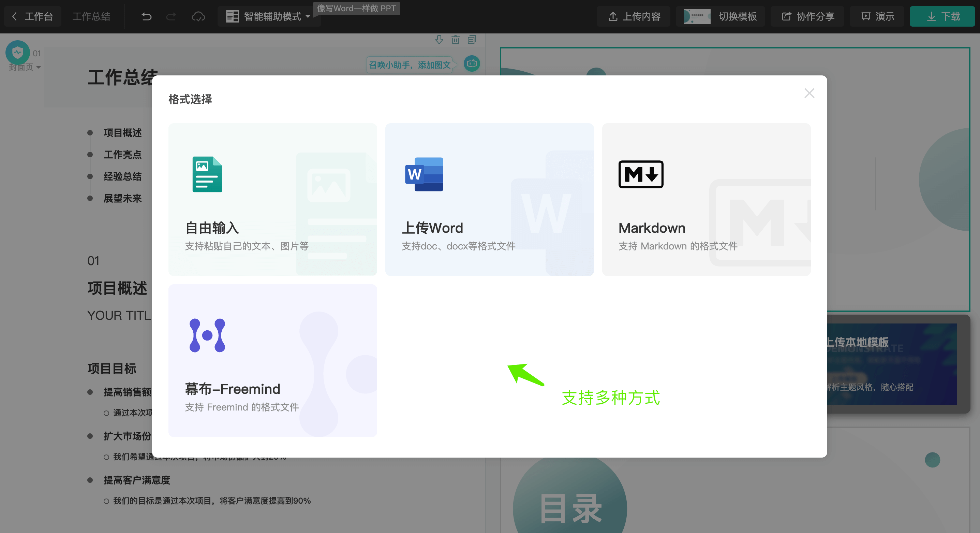This screenshot has width=980, height=533.
Task: Click 协作分享 button
Action: tap(808, 16)
